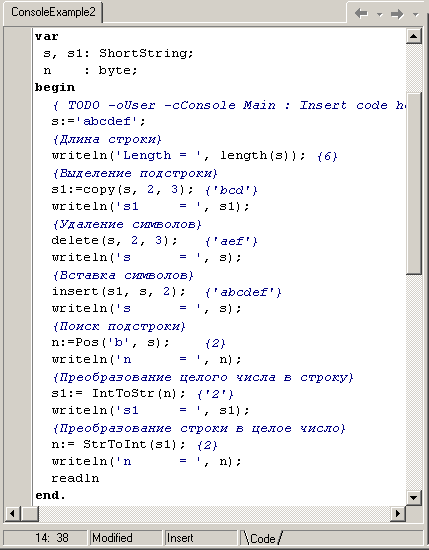This screenshot has width=429, height=550.
Task: Click the 'readln' statement
Action: (x=75, y=478)
